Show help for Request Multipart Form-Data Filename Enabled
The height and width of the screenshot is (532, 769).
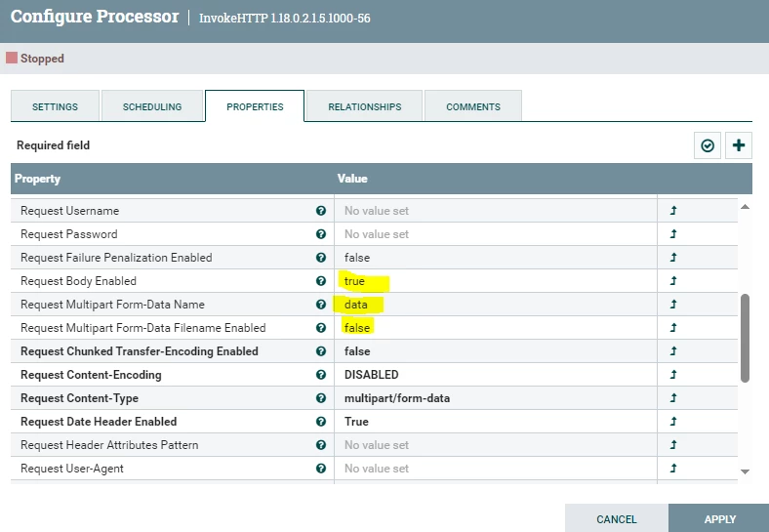coord(321,328)
